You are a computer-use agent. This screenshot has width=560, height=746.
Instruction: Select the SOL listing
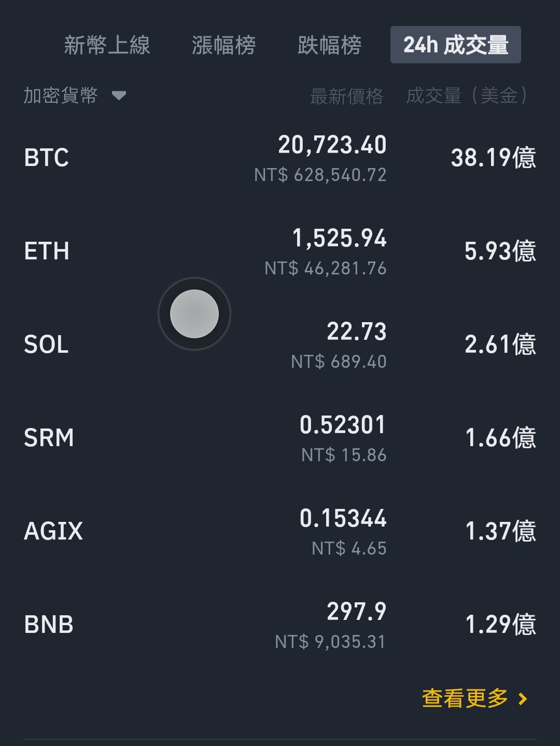[x=280, y=344]
